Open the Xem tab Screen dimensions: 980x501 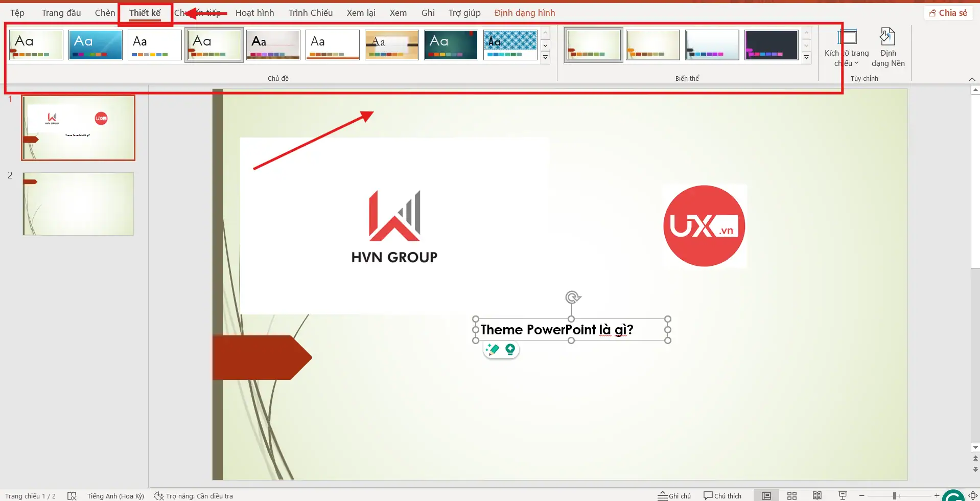398,13
